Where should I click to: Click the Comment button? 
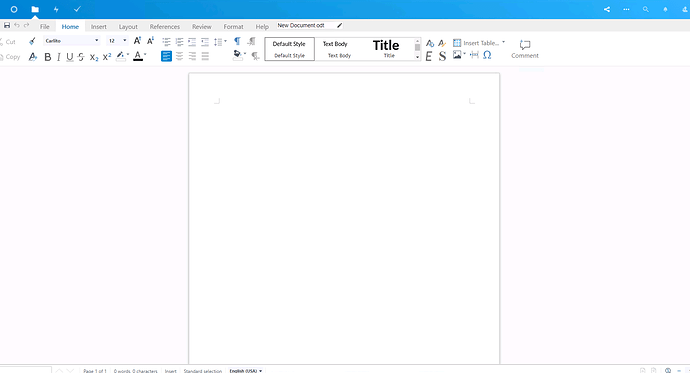pos(525,49)
